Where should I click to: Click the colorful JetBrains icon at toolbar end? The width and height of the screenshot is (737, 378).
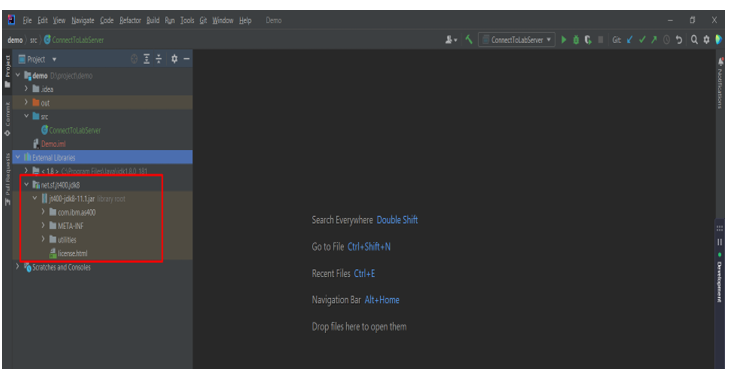coord(719,40)
